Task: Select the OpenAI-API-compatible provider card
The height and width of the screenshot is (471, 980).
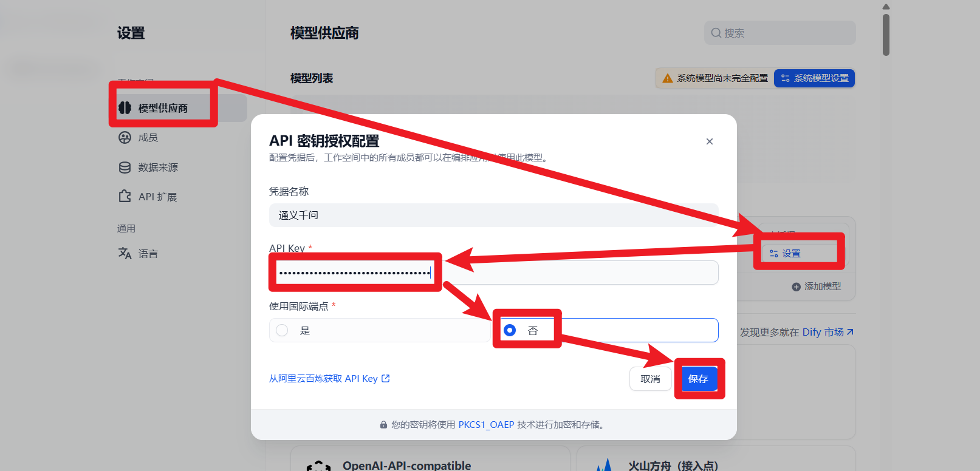Action: point(430,459)
